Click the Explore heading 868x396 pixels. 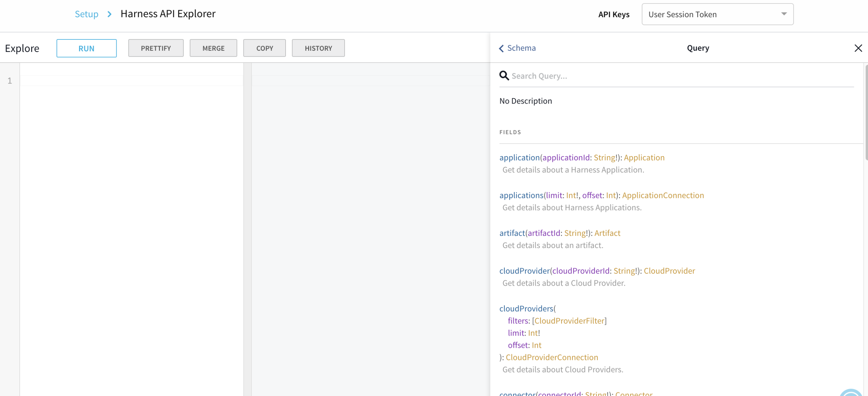[x=22, y=48]
